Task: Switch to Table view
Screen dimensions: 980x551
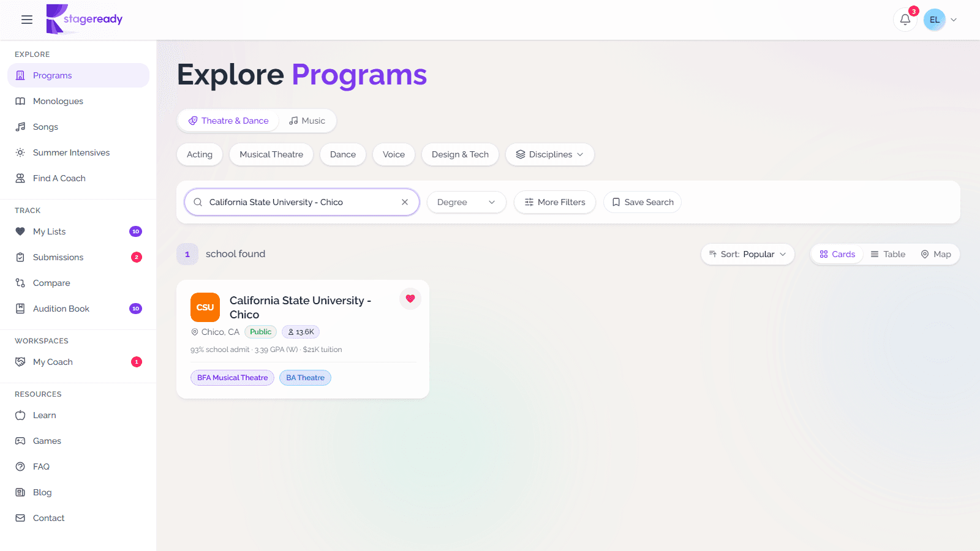Action: click(x=888, y=254)
